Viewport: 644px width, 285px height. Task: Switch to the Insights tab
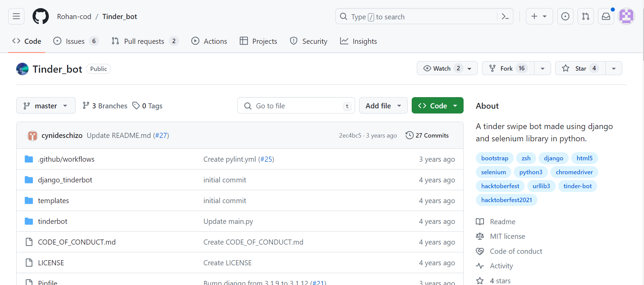tap(358, 41)
